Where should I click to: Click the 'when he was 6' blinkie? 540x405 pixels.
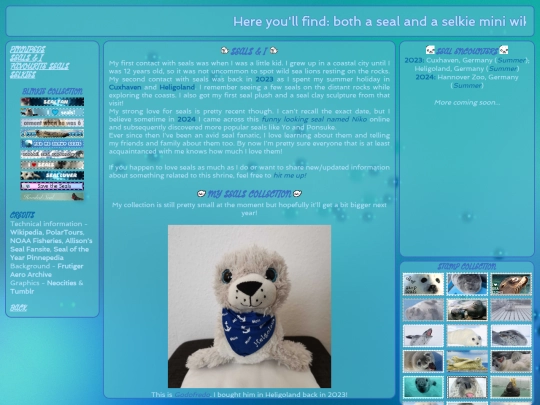click(52, 123)
